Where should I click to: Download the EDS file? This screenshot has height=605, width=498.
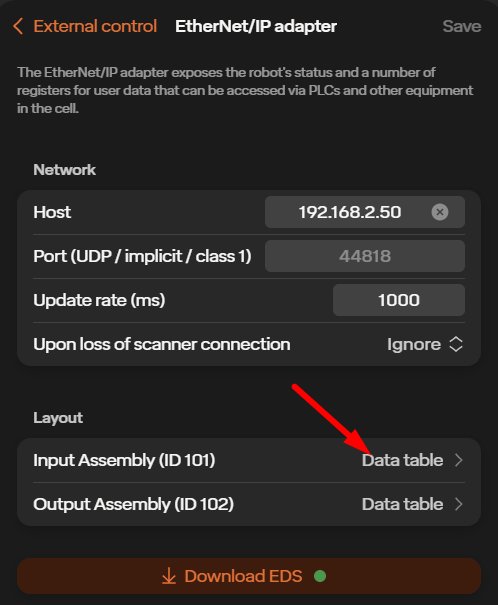[x=249, y=576]
